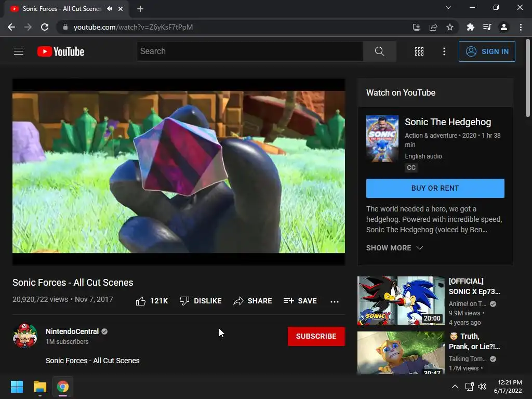Image resolution: width=532 pixels, height=399 pixels.
Task: Dislike the video with thumbs down
Action: pyautogui.click(x=201, y=301)
